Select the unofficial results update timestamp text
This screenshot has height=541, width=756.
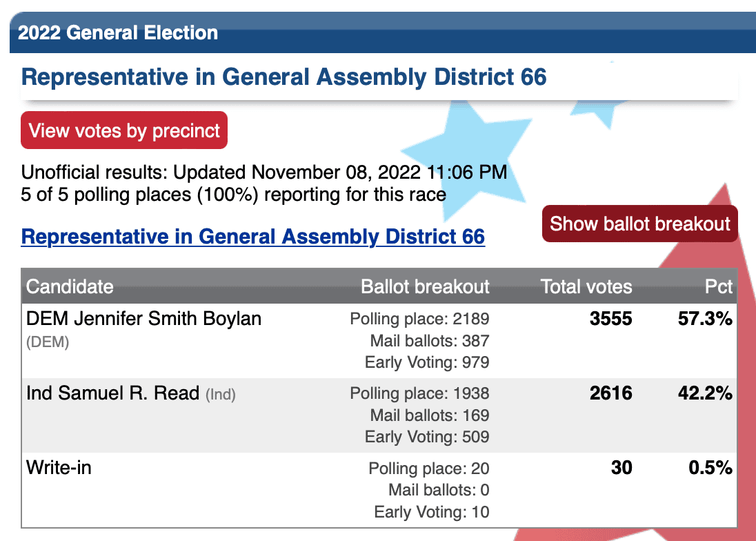(x=263, y=172)
